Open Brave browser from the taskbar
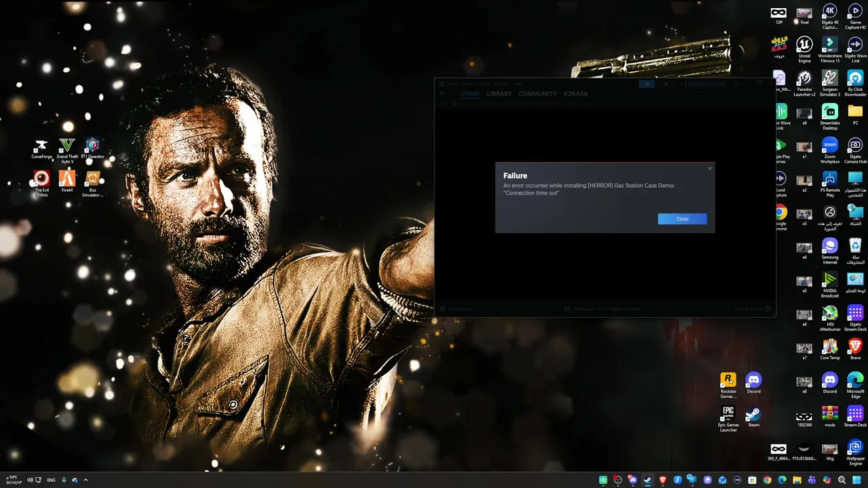 pyautogui.click(x=663, y=480)
